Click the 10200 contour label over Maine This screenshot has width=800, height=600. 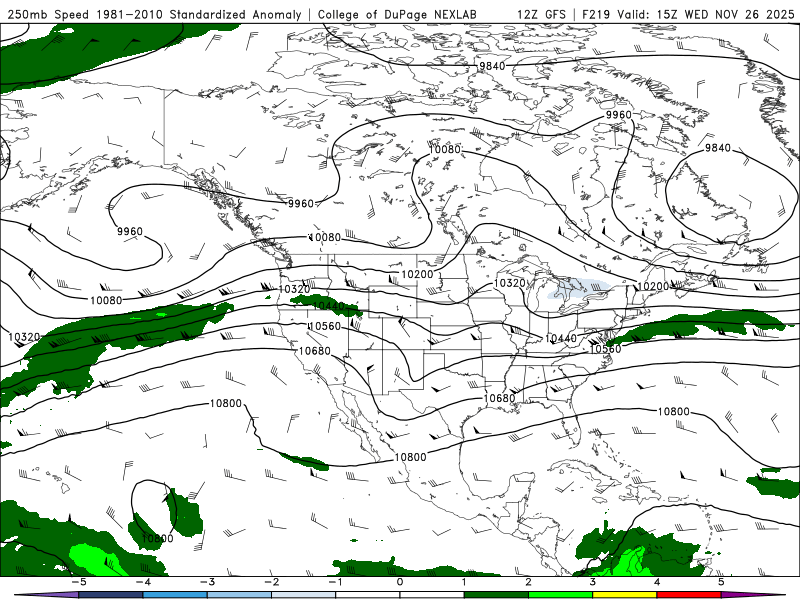click(653, 287)
